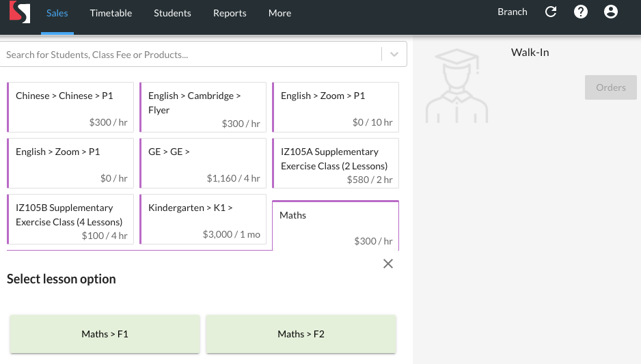
Task: Focus the student and product search field
Action: (x=188, y=55)
